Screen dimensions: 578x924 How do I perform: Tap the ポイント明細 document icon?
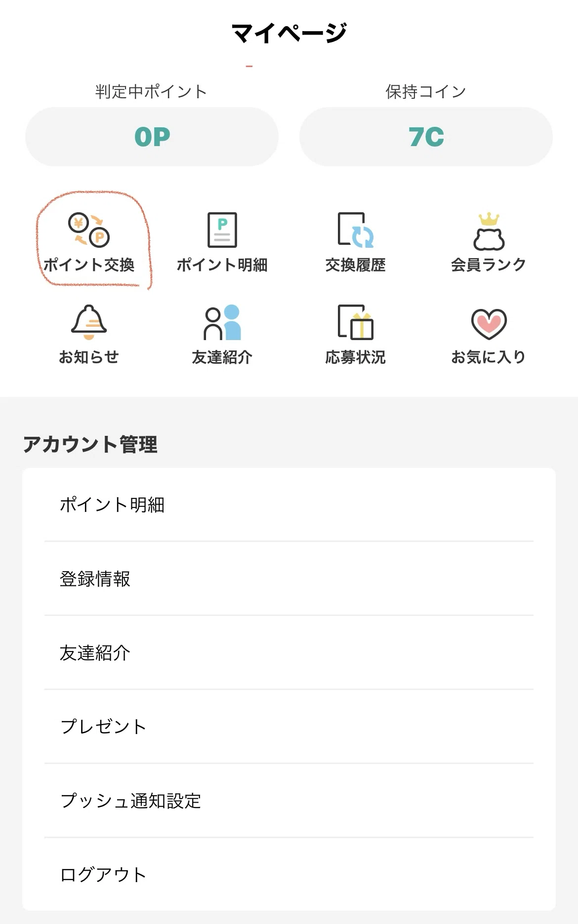222,230
